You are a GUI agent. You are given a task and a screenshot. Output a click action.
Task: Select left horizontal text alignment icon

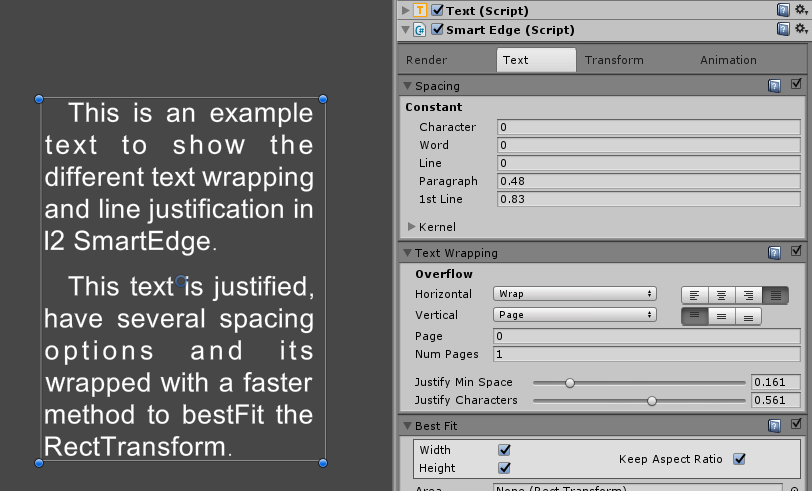[x=694, y=295]
